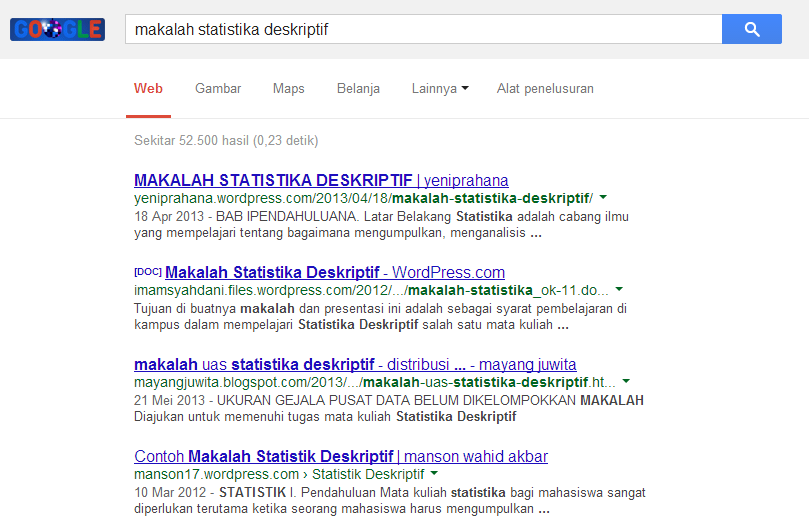Open the Maps tab
This screenshot has width=809, height=525.
pyautogui.click(x=288, y=89)
